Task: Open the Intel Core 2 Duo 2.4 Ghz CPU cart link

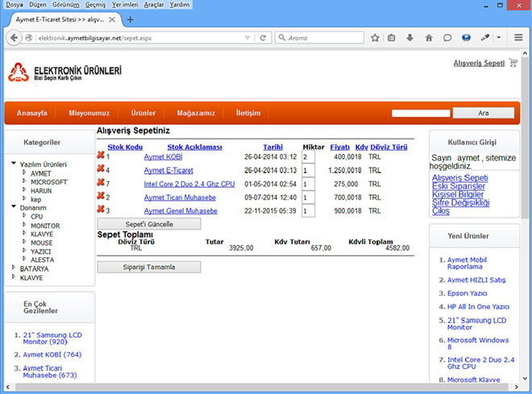Action: pos(189,185)
